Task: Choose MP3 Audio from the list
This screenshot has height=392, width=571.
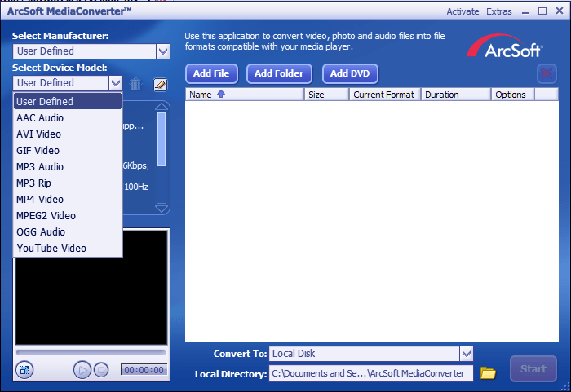Action: pos(68,167)
